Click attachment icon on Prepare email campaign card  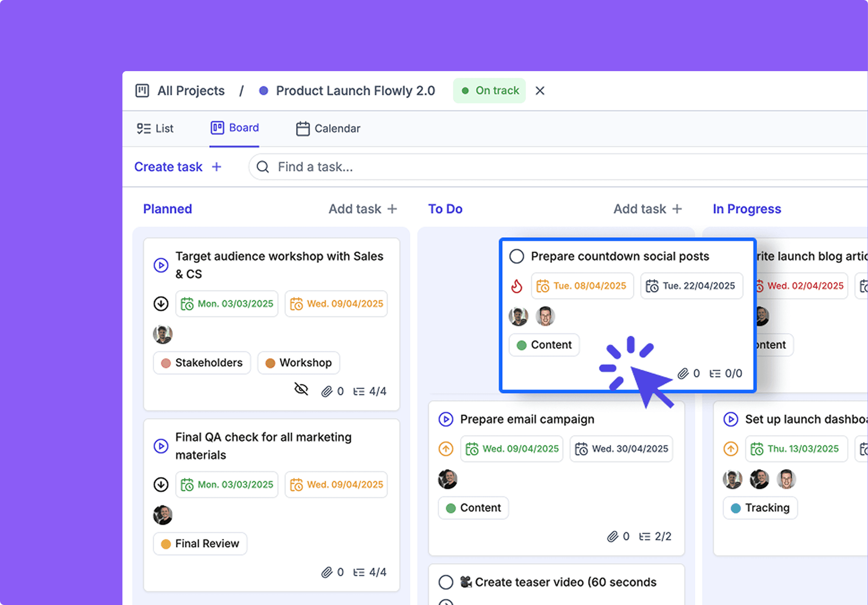pyautogui.click(x=612, y=536)
